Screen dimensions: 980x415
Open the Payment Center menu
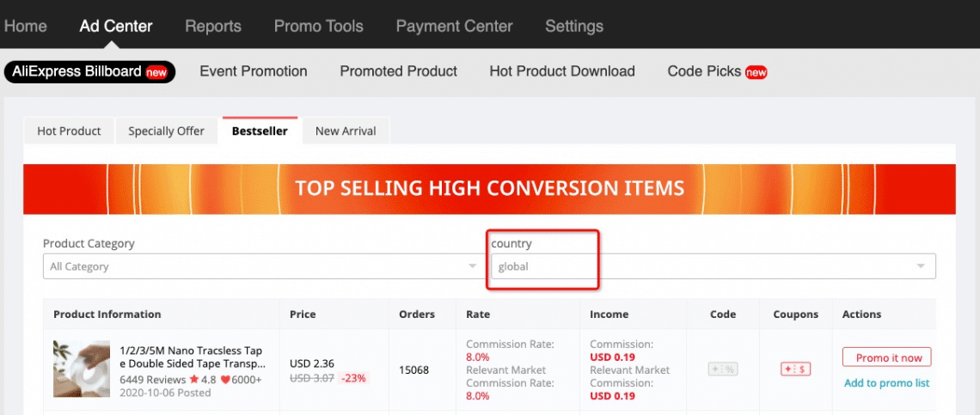click(x=454, y=26)
